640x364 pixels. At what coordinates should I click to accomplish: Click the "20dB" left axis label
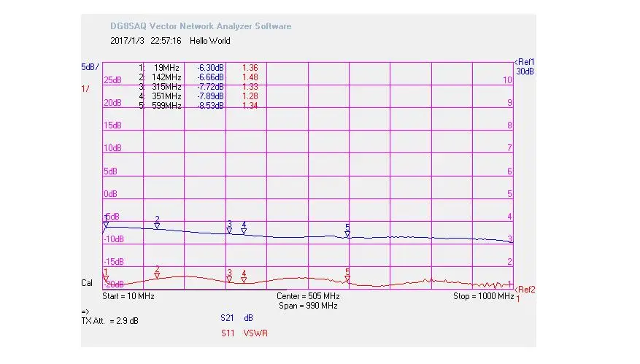tap(112, 102)
